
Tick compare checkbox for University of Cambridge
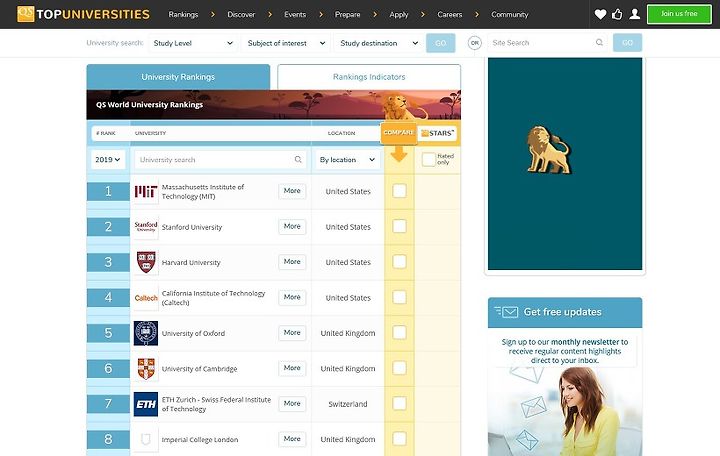[399, 368]
